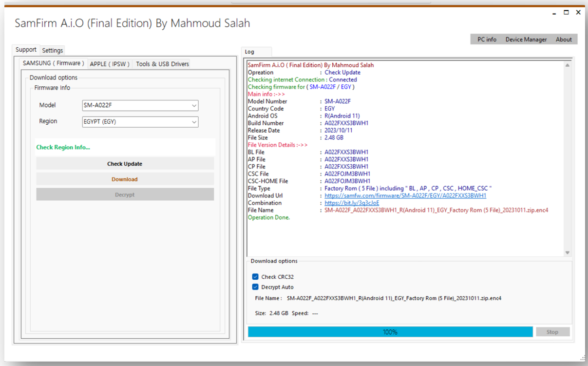The image size is (588, 366).
Task: Maximize the SamFirm window
Action: (x=566, y=13)
